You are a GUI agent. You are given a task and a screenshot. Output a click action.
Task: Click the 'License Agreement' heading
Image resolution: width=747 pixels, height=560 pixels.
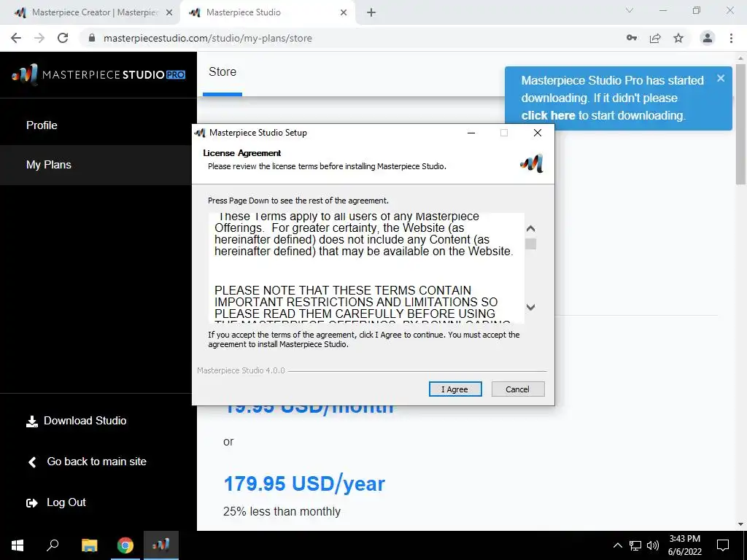(242, 153)
